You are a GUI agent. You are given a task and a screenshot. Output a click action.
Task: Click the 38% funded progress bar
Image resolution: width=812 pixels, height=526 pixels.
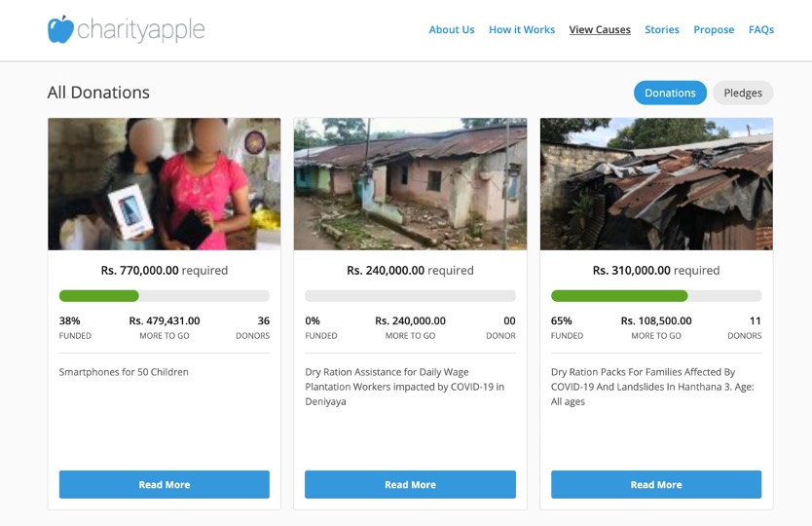pyautogui.click(x=165, y=295)
